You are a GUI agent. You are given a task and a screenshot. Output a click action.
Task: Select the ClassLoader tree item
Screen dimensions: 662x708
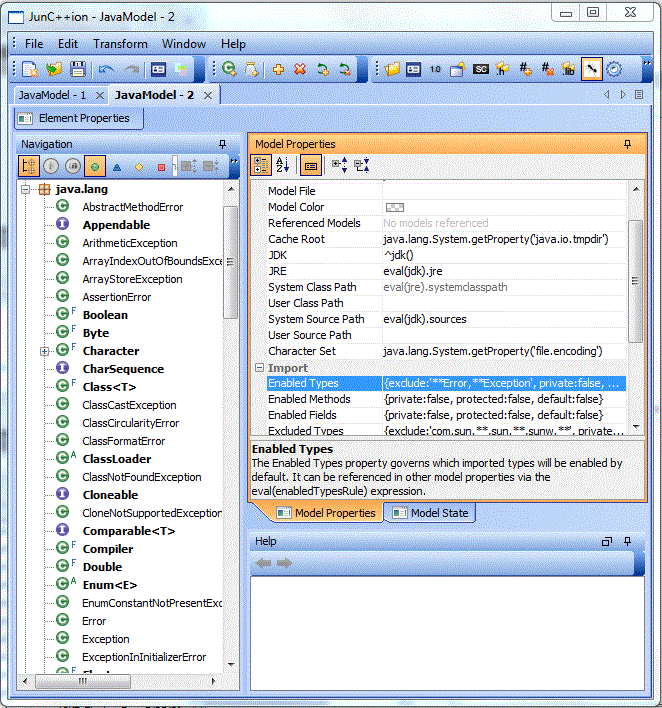(x=117, y=459)
